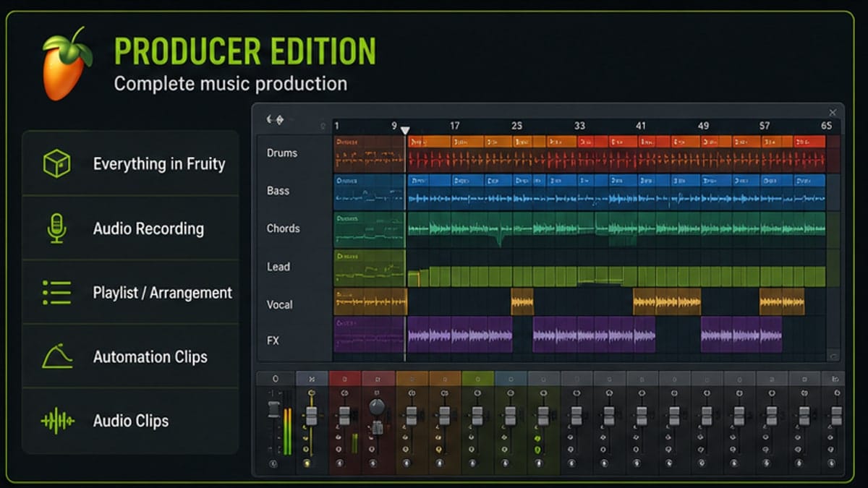Jump to bar 57 on the timeline ruler
Image resolution: width=868 pixels, height=488 pixels.
click(x=765, y=126)
